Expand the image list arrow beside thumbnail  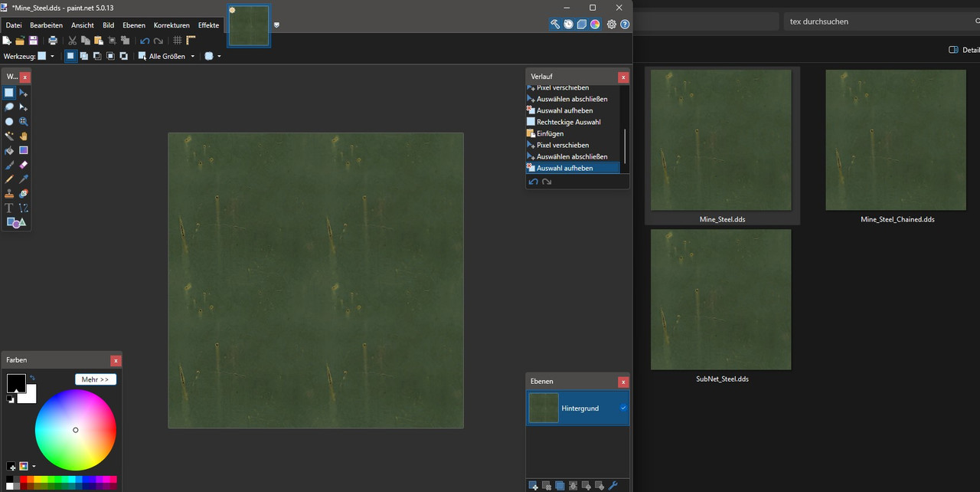click(276, 25)
